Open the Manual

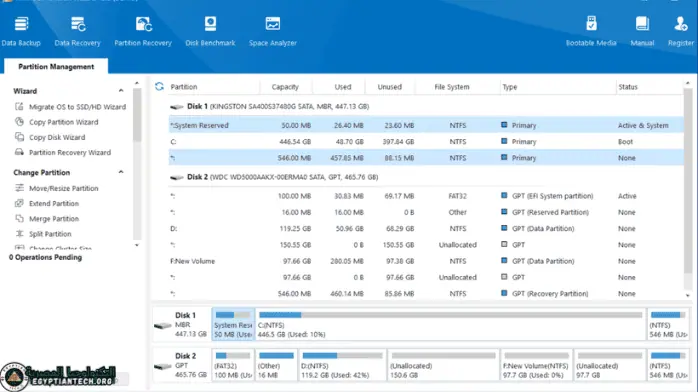pos(642,31)
